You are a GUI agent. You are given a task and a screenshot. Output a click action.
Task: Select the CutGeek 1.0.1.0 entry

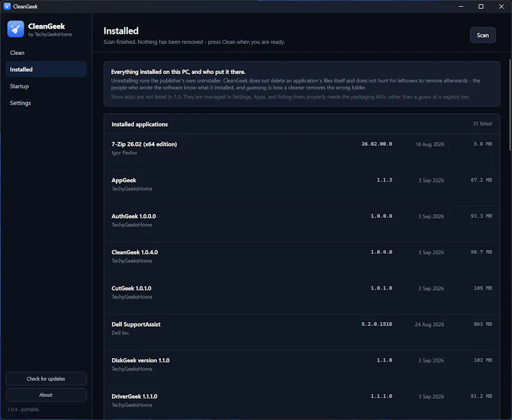point(301,296)
